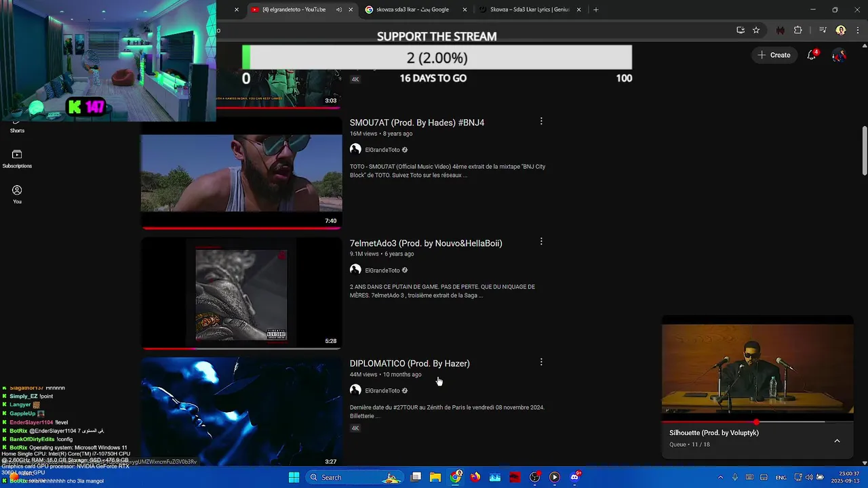Open the Shorts section in YouTube sidebar

pyautogui.click(x=17, y=128)
